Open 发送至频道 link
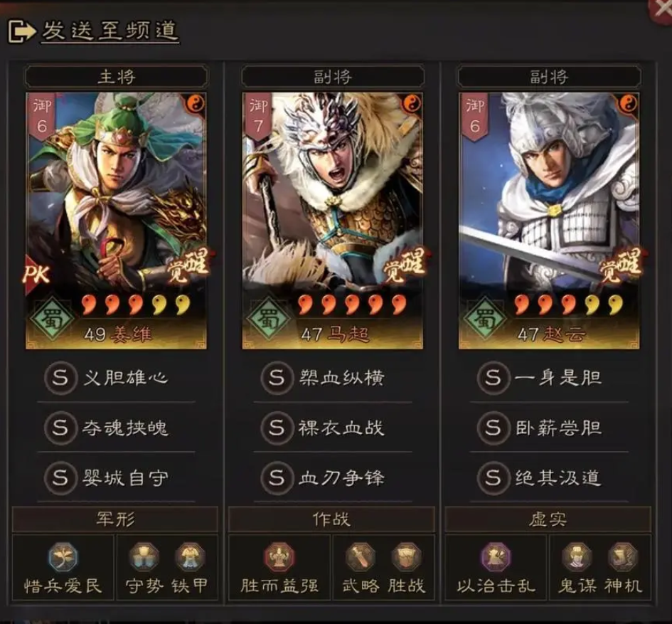The image size is (672, 624). 110,31
